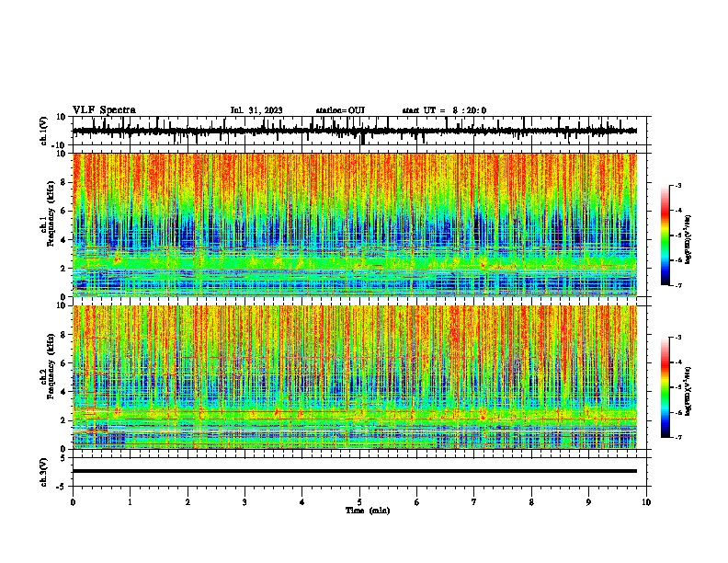Click the ch.1 'Frequency (kHz)' axis label
Viewport: 728px width, 563px height.
(51, 213)
